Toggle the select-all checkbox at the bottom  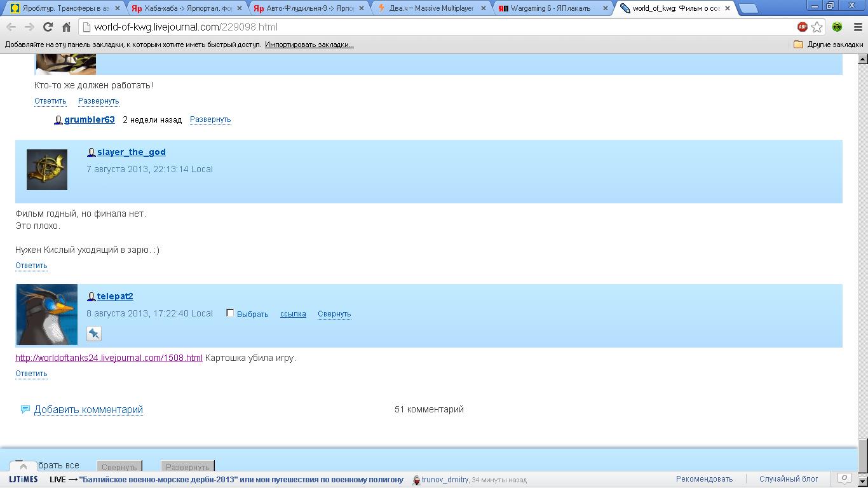[x=19, y=464]
